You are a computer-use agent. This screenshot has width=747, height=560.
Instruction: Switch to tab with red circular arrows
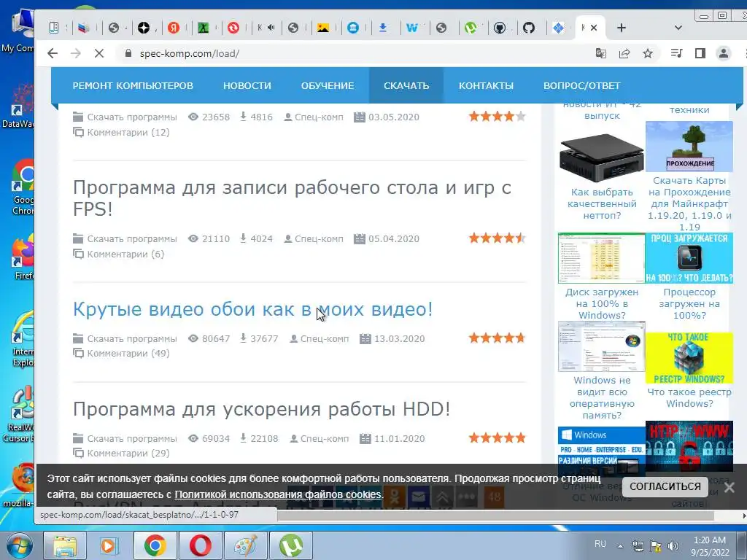[233, 28]
